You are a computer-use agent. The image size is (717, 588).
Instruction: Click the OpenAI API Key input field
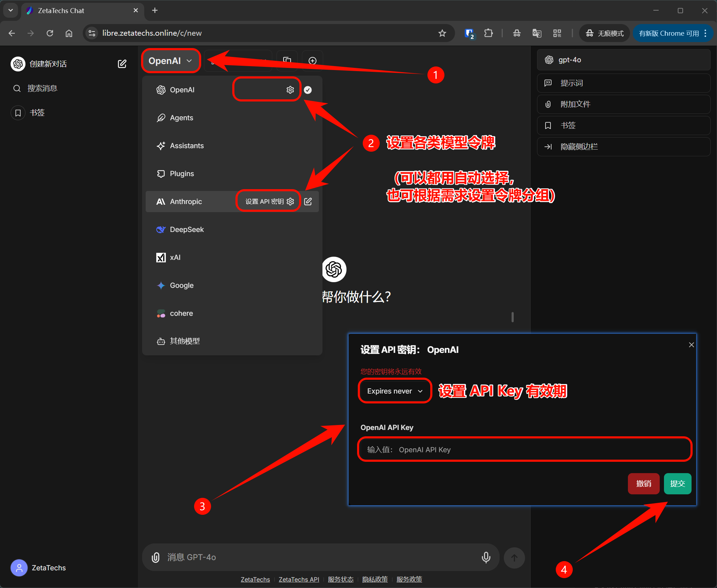525,449
